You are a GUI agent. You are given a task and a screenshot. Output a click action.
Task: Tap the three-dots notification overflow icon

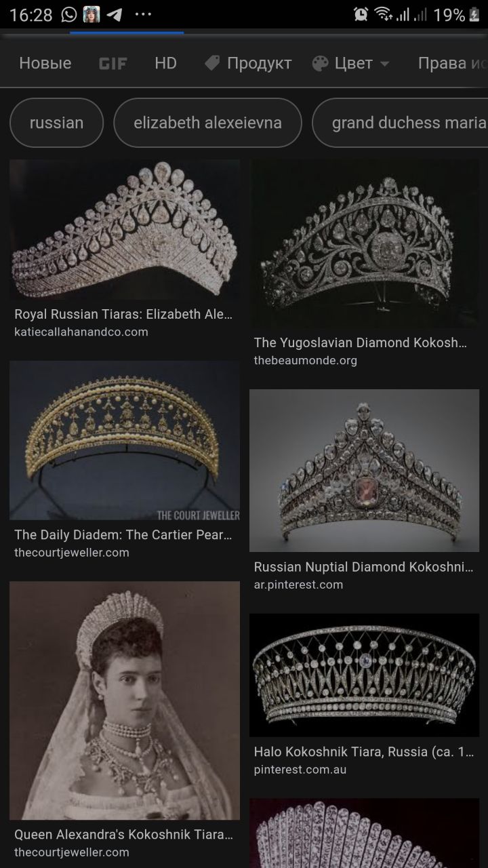point(143,14)
